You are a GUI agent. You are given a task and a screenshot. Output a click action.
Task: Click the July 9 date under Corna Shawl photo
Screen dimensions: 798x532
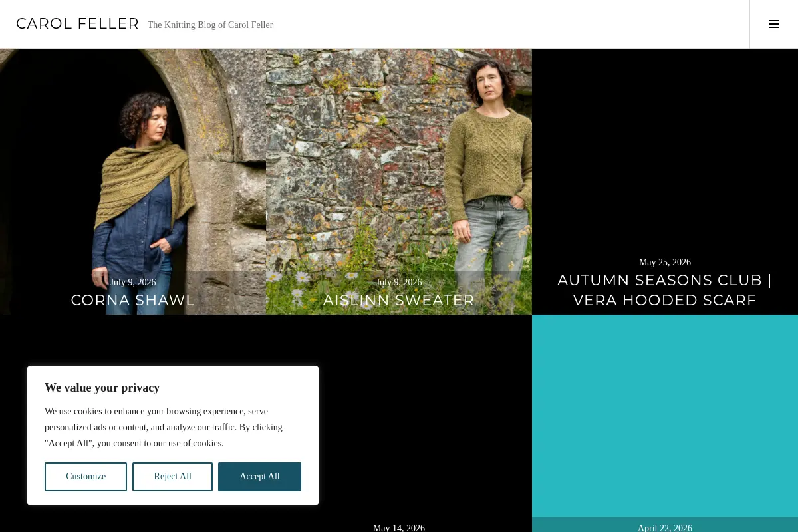(x=133, y=283)
